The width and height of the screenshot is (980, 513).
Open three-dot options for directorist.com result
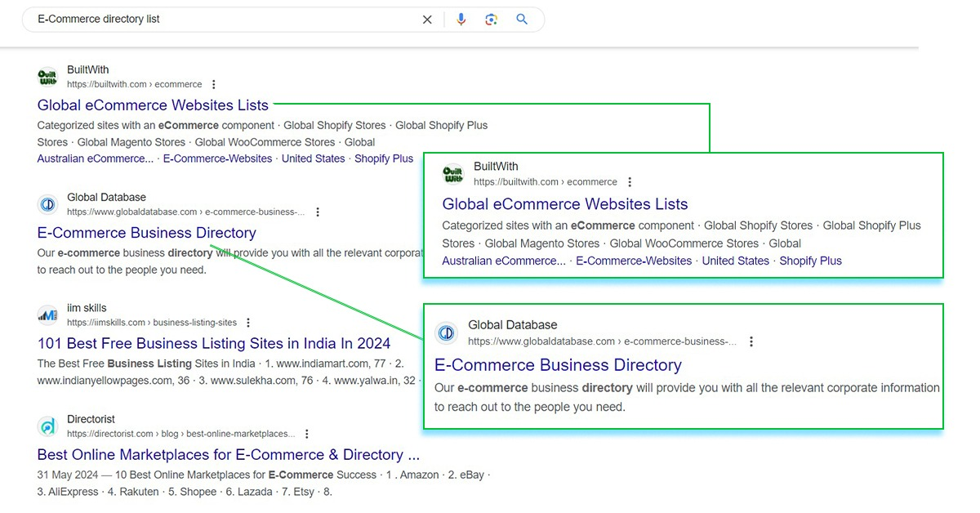[x=307, y=434]
